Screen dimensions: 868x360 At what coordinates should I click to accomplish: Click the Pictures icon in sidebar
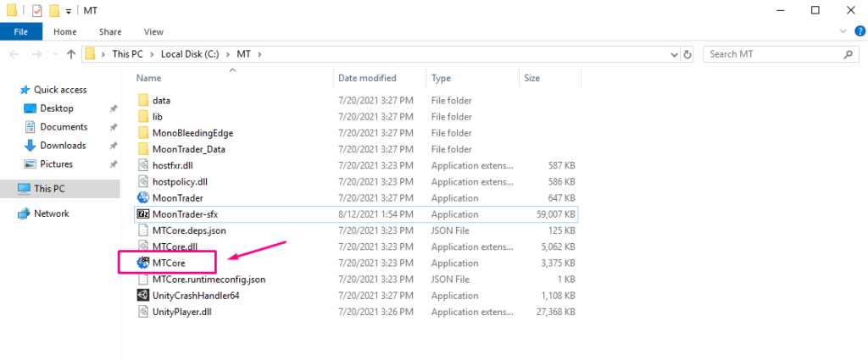pyautogui.click(x=30, y=164)
